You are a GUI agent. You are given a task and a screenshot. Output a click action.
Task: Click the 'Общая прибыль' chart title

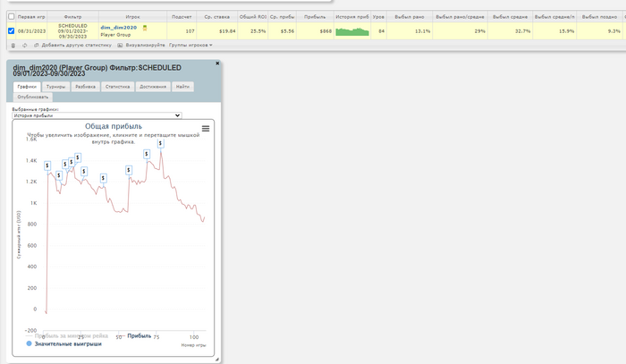[x=114, y=126]
